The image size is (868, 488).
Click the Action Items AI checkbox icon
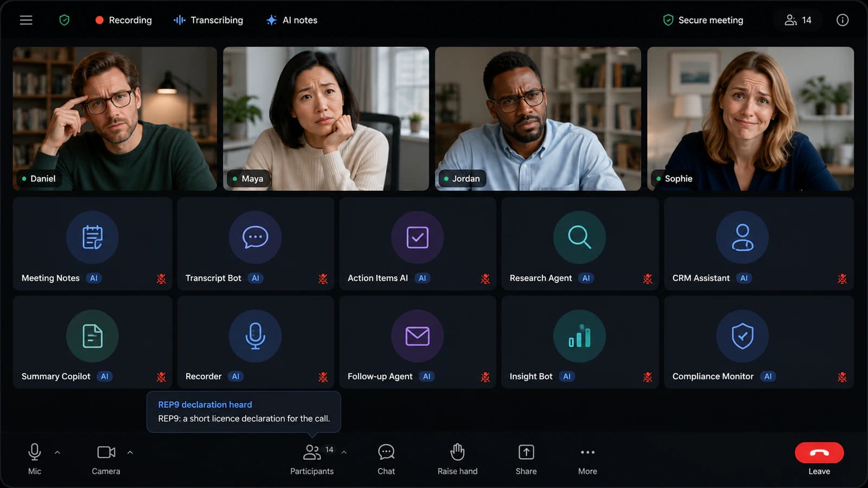coord(417,237)
